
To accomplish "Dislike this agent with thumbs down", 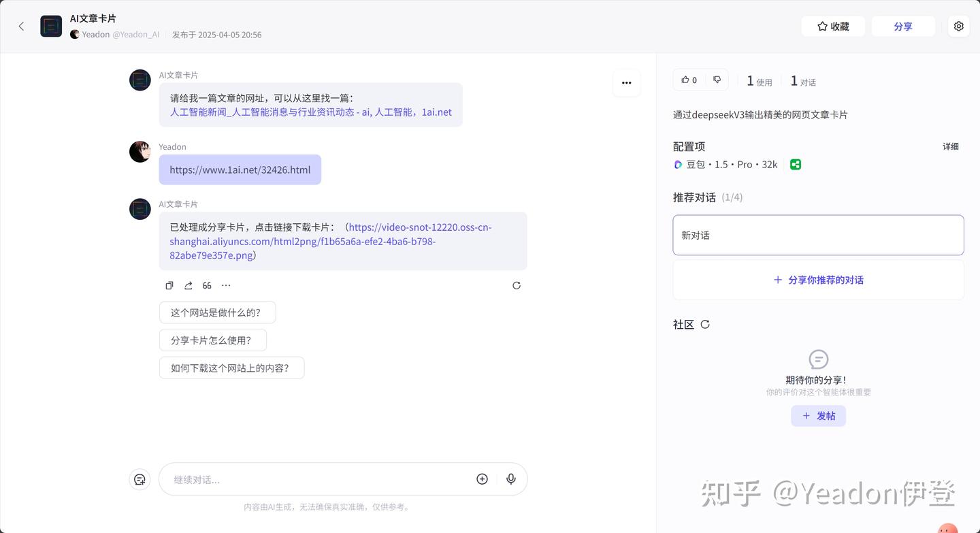I will (x=717, y=80).
